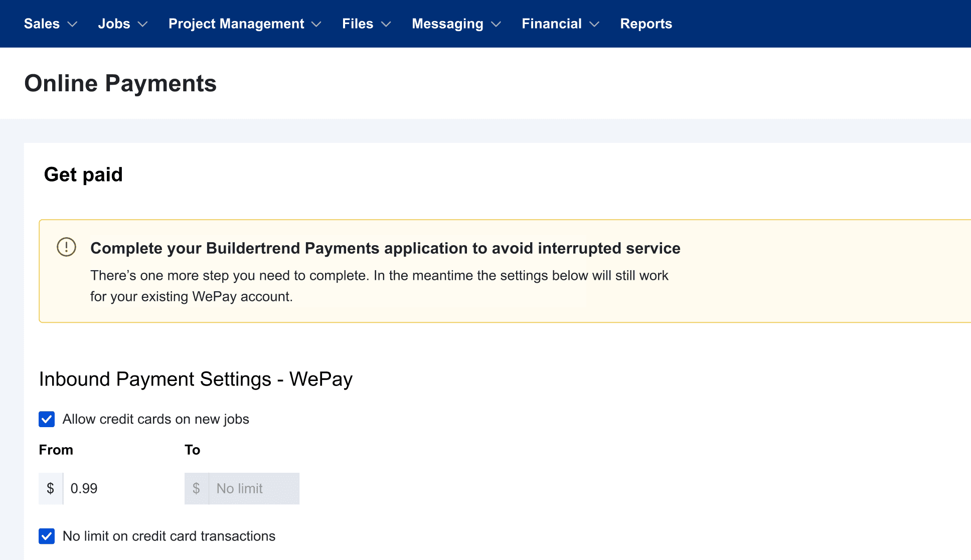Open the Messaging menu
The image size is (971, 560).
tap(447, 24)
